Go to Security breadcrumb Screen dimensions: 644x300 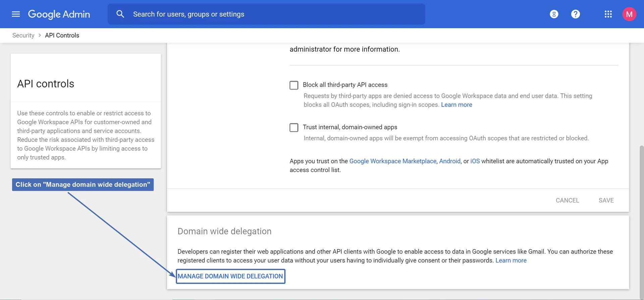click(x=23, y=35)
